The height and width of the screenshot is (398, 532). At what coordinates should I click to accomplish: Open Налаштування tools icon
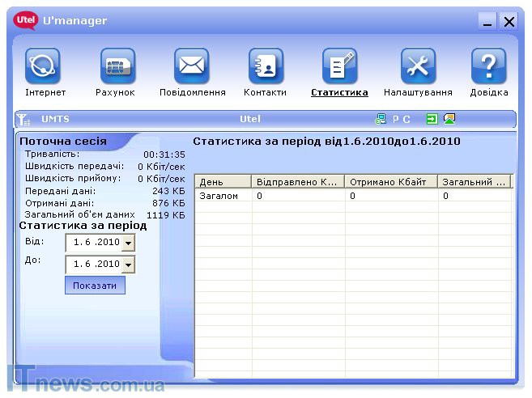(418, 67)
